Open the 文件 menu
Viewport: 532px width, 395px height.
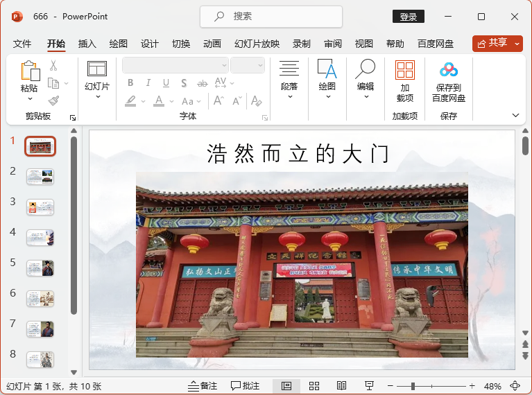22,44
